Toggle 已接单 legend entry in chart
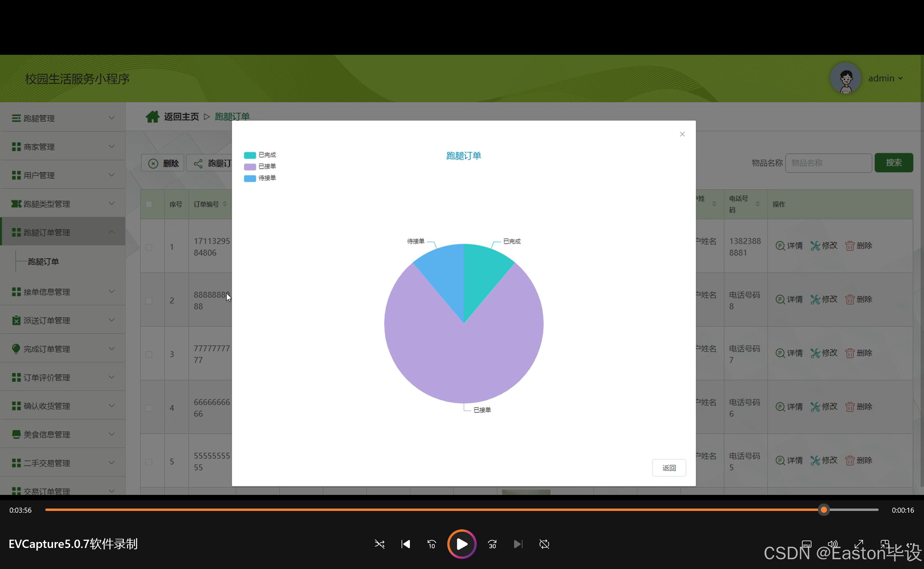Screen dimensions: 924x569 (x=260, y=166)
